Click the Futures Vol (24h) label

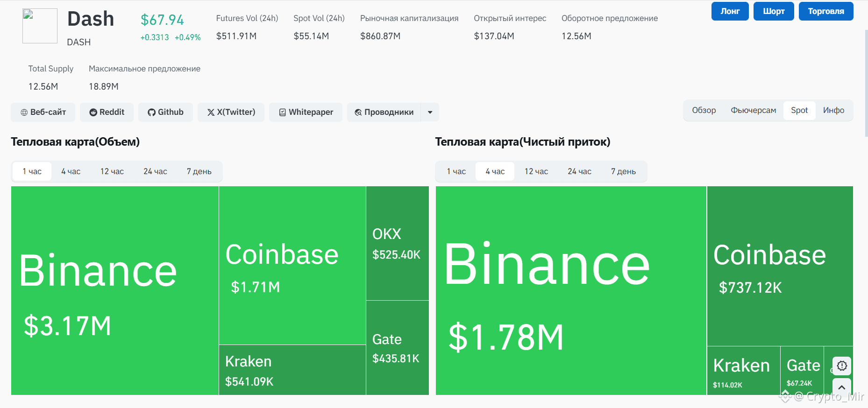[247, 18]
